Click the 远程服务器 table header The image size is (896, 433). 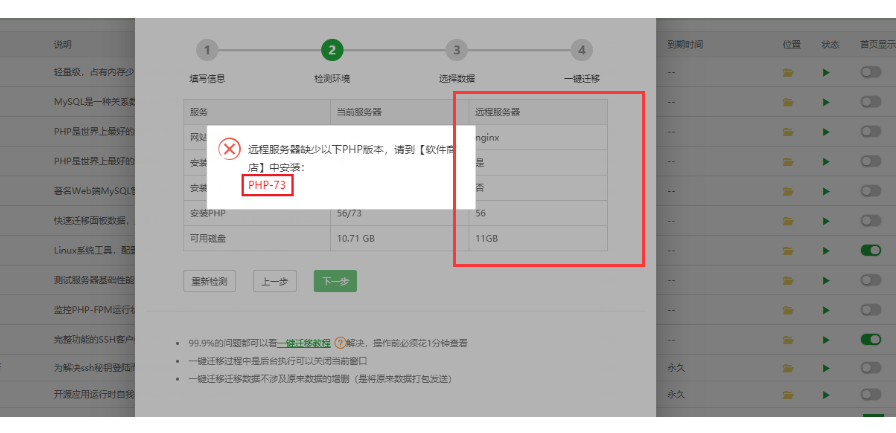tap(538, 112)
